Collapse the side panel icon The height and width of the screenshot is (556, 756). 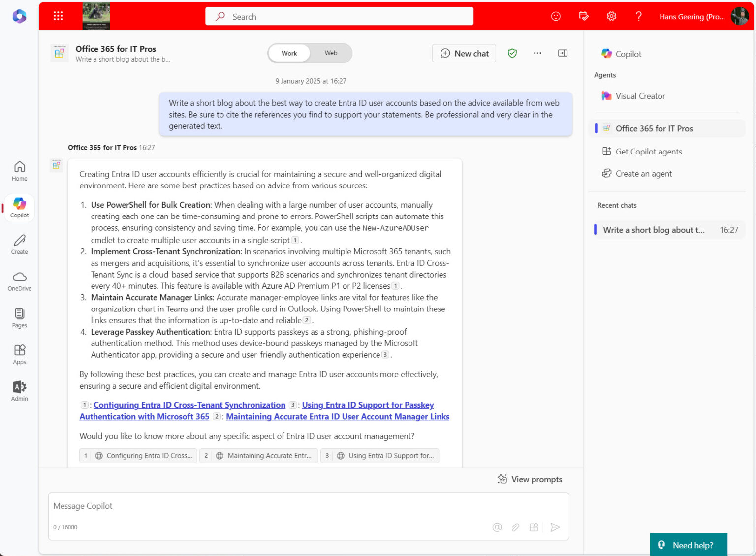tap(563, 53)
